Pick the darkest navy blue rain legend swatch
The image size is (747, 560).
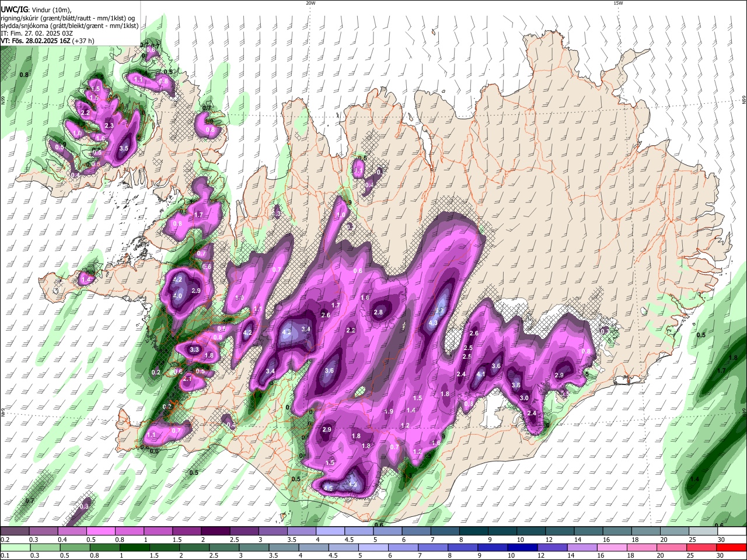522,548
